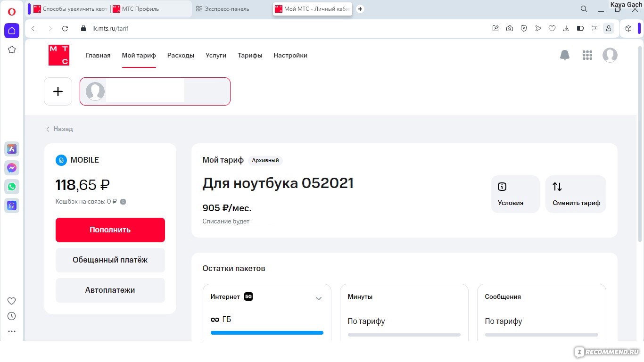The width and height of the screenshot is (644, 362).
Task: Open the Тарифы menu item
Action: pos(250,55)
